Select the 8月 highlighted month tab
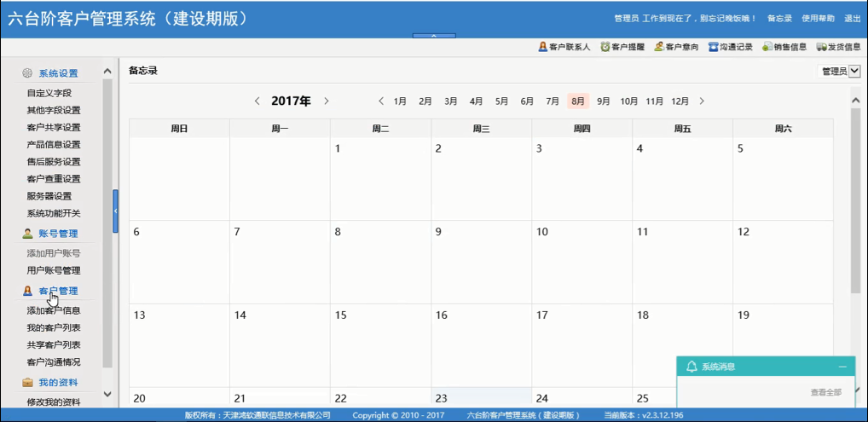Viewport: 868px width, 422px height. (x=578, y=101)
